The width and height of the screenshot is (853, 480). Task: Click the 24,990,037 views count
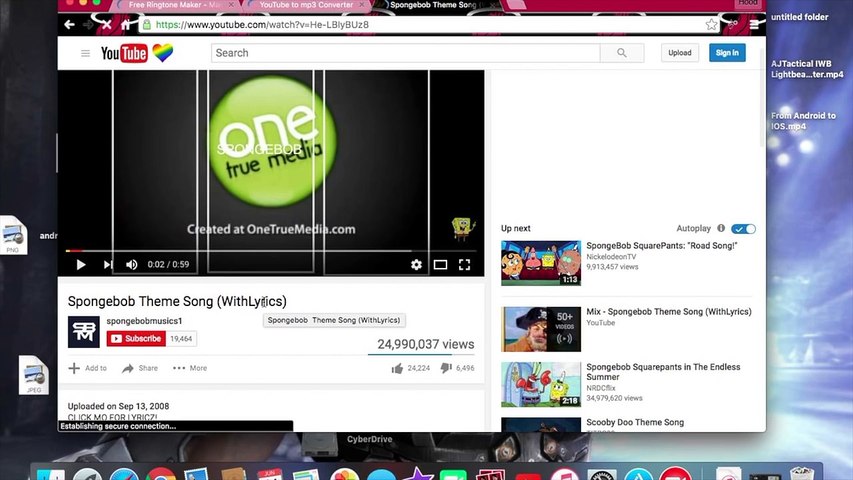tap(426, 344)
